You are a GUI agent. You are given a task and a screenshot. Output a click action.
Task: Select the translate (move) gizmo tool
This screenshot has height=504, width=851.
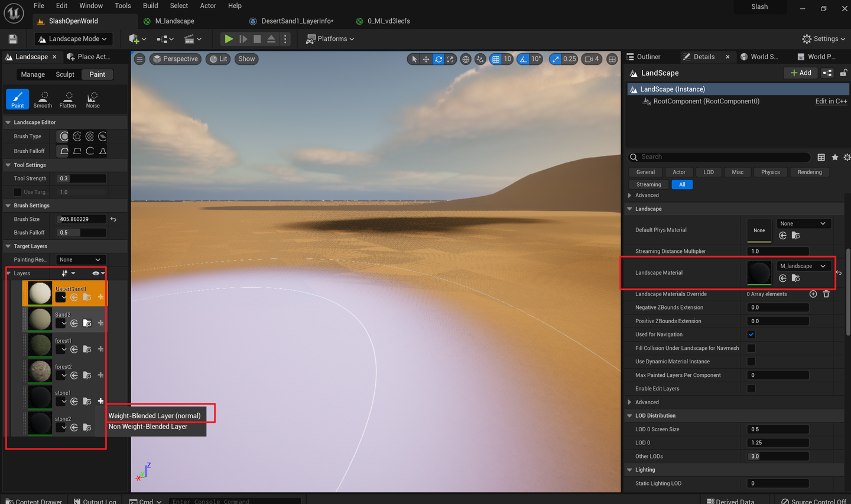[425, 59]
